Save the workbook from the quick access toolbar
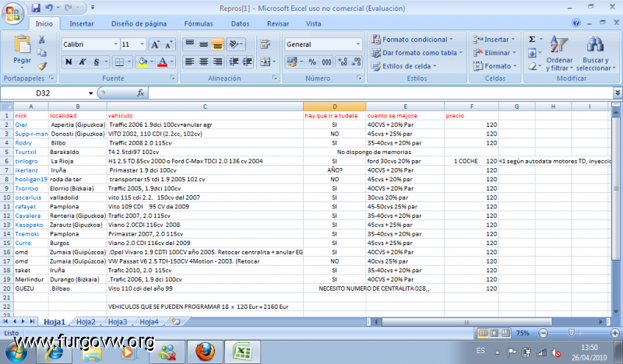The image size is (623, 364). pos(36,8)
